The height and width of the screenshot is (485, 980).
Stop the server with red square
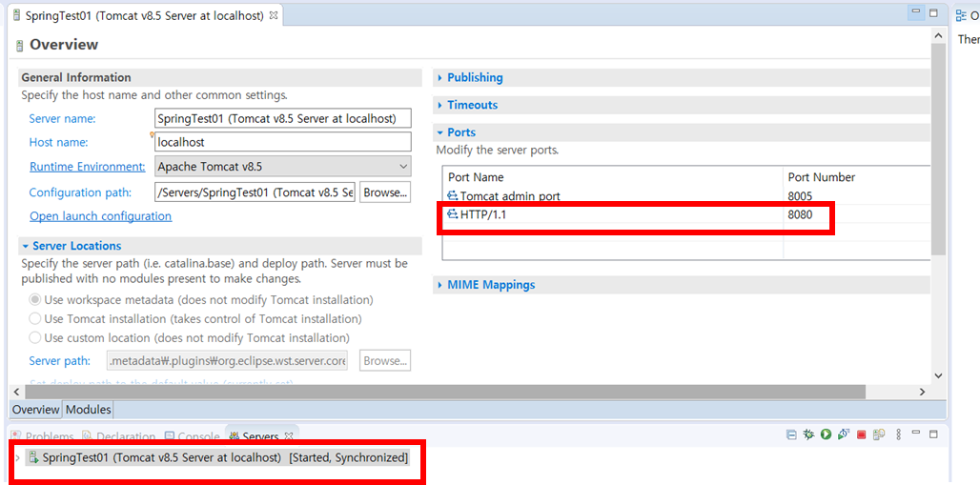pos(861,434)
